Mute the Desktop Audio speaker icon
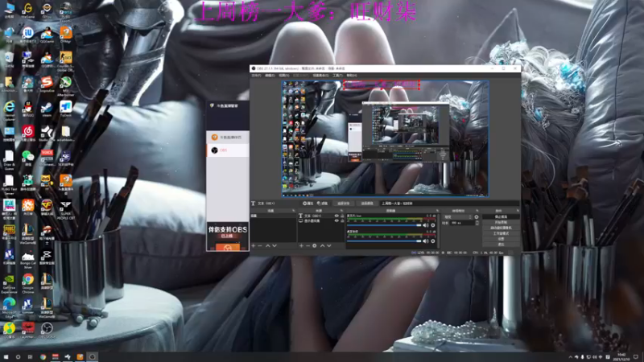The width and height of the screenshot is (644, 362). [426, 241]
